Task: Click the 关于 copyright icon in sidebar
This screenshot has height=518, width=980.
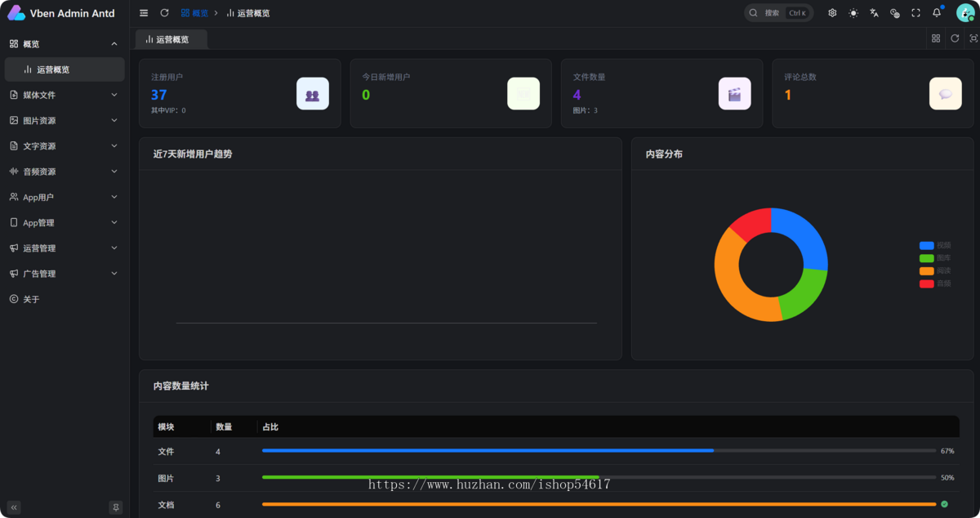Action: point(14,299)
